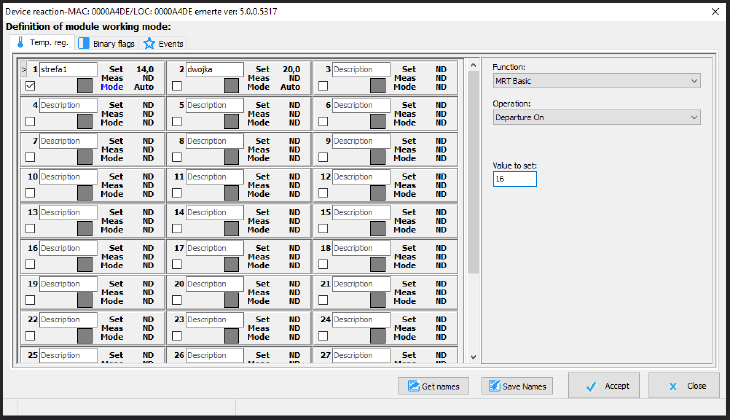Image resolution: width=730 pixels, height=420 pixels.
Task: Edit the strefa1 name field of zone 1
Action: point(68,69)
